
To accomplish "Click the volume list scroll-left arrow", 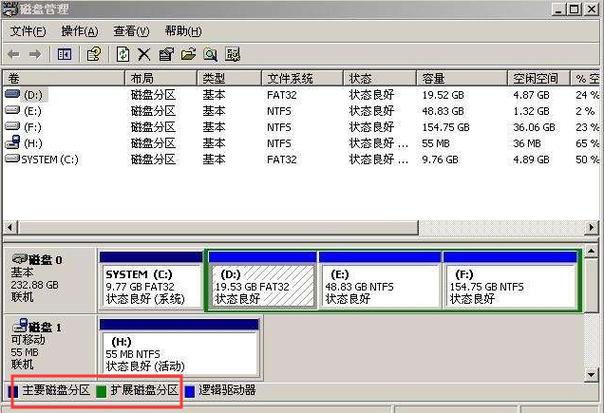I will [10, 227].
